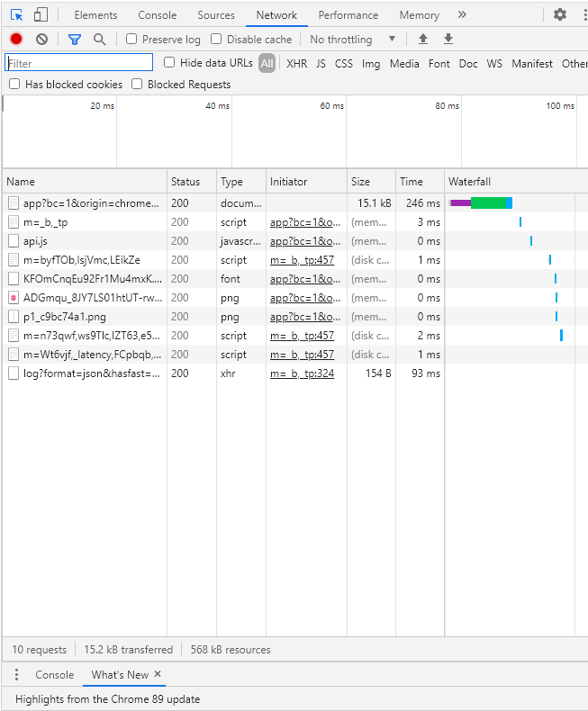This screenshot has width=588, height=711.
Task: Select the All filter type
Action: click(267, 64)
